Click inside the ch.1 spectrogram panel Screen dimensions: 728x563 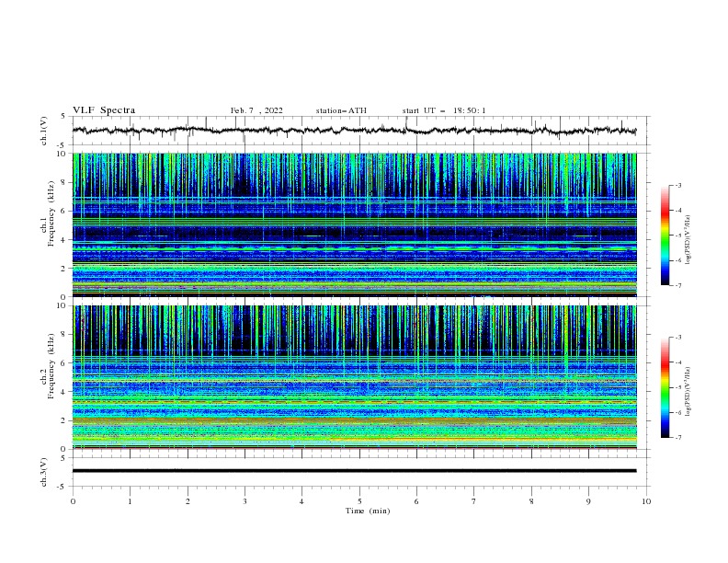tap(354, 224)
